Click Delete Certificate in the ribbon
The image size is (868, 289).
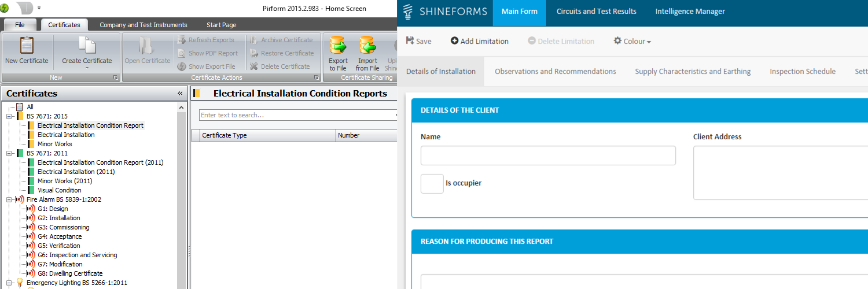coord(279,66)
